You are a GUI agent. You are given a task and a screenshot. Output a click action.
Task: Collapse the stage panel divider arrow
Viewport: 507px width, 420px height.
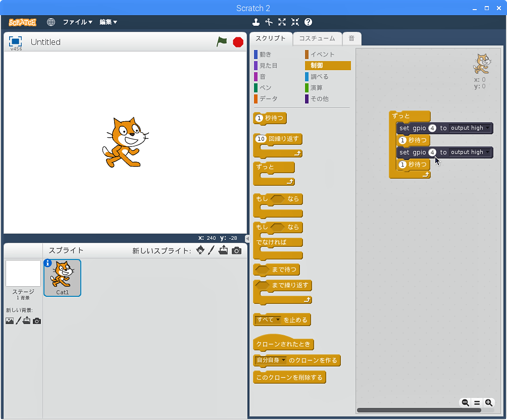247,238
